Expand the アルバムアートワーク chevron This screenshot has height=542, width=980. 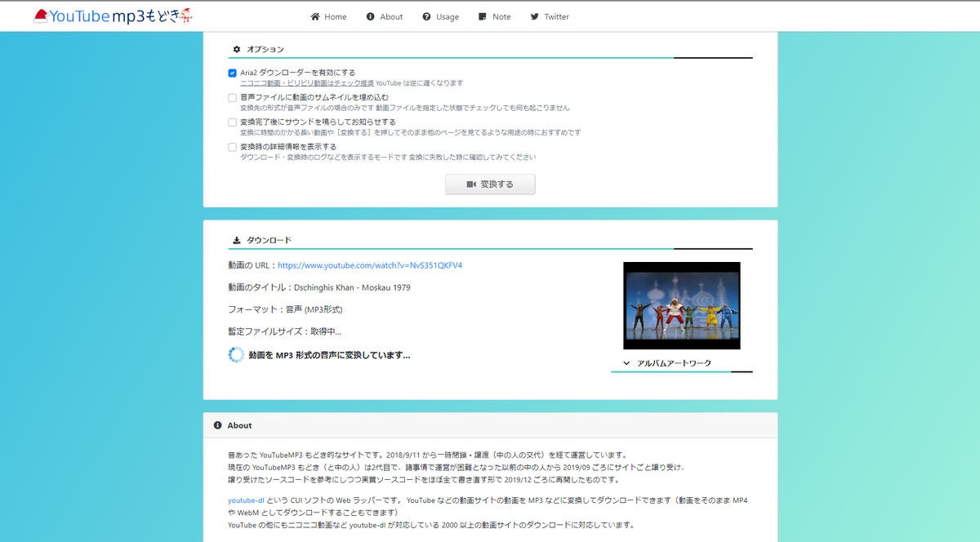[x=626, y=363]
